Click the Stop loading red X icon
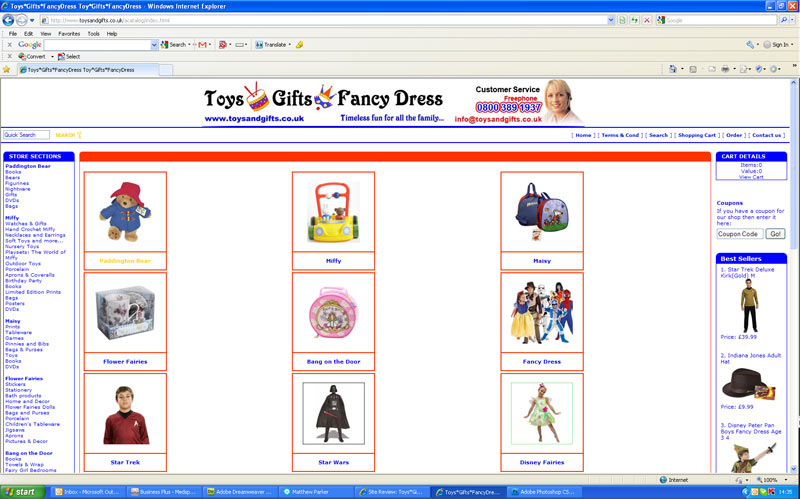 pos(647,19)
